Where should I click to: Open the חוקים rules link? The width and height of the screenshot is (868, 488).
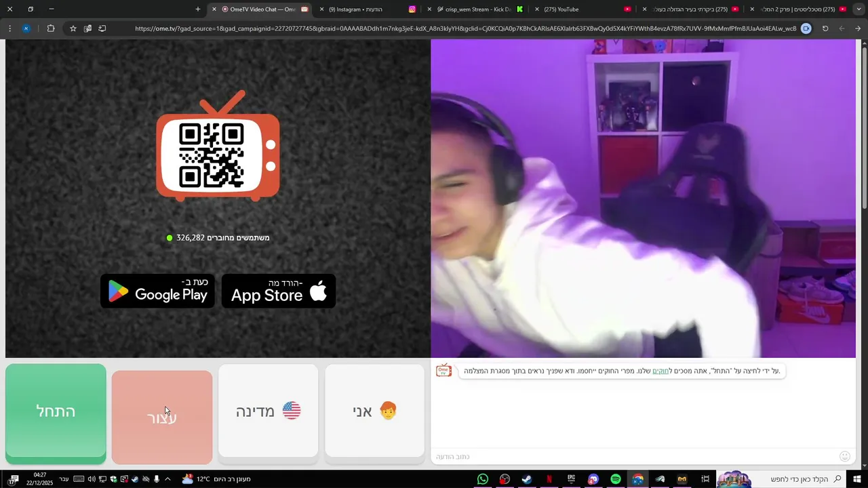(x=660, y=371)
